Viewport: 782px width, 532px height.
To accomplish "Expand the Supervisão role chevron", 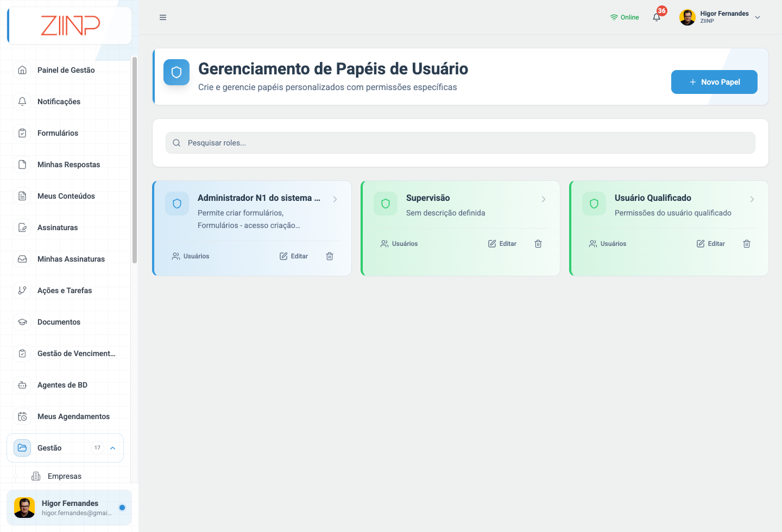I will tap(544, 199).
